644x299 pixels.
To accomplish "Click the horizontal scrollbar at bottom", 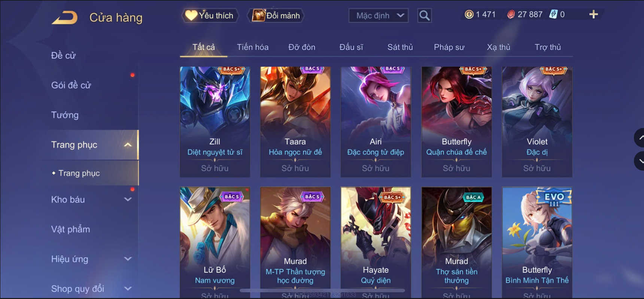I will click(x=322, y=290).
